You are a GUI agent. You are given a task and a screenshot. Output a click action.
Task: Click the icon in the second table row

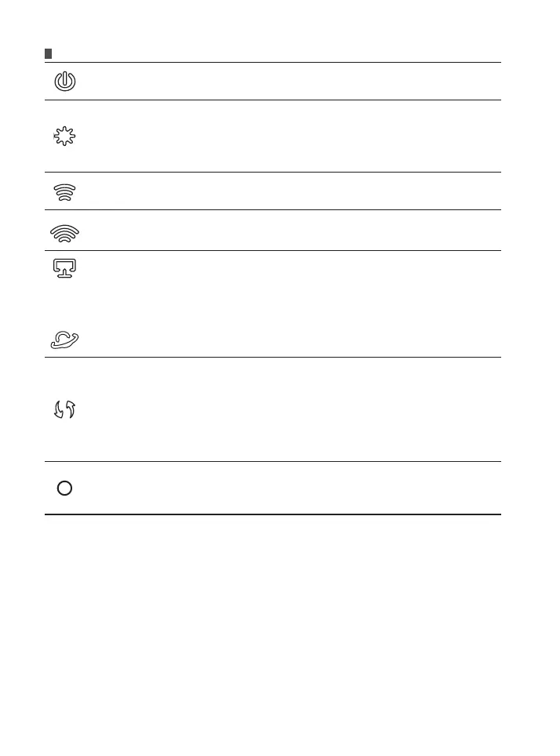(x=64, y=136)
